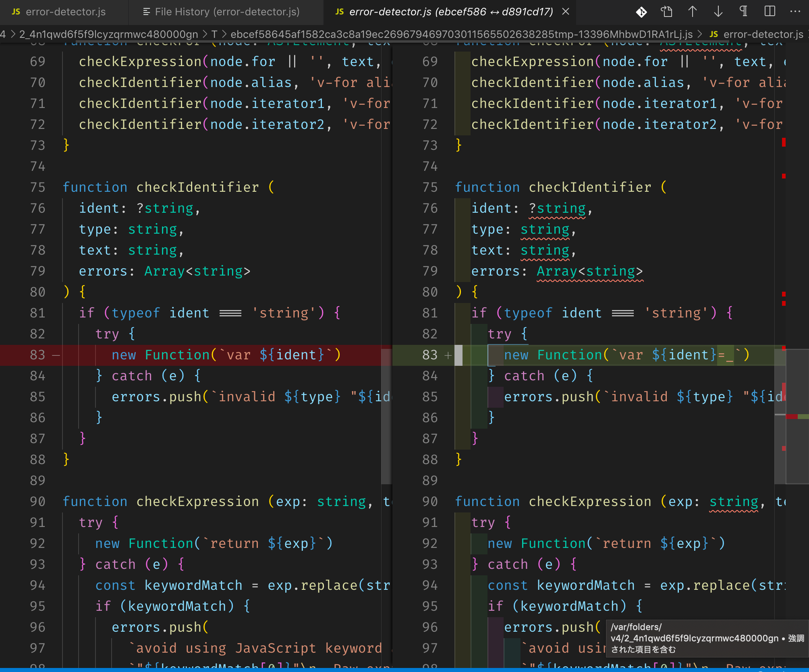Click 'checkIdentifier(node.iterator2' on right line 72
809x672 pixels.
click(x=594, y=124)
